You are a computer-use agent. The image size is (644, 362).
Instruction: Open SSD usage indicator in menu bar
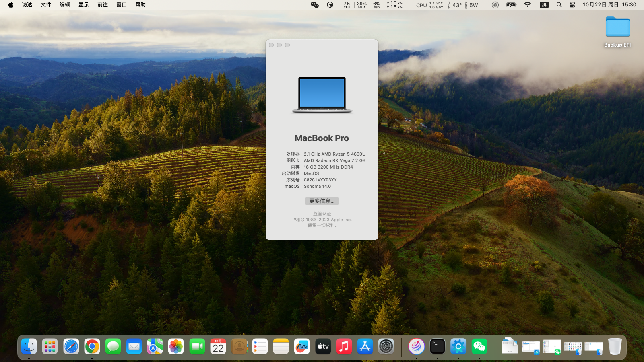click(x=377, y=5)
